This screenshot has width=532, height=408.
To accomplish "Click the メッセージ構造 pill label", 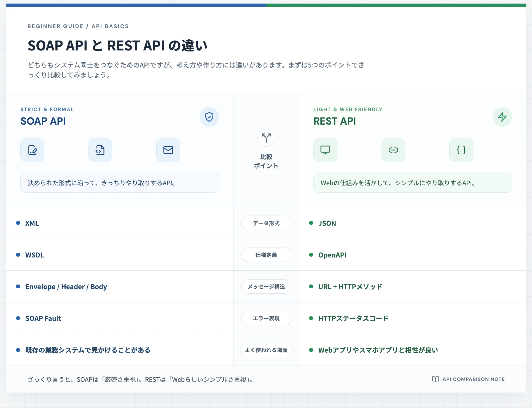I will click(266, 286).
